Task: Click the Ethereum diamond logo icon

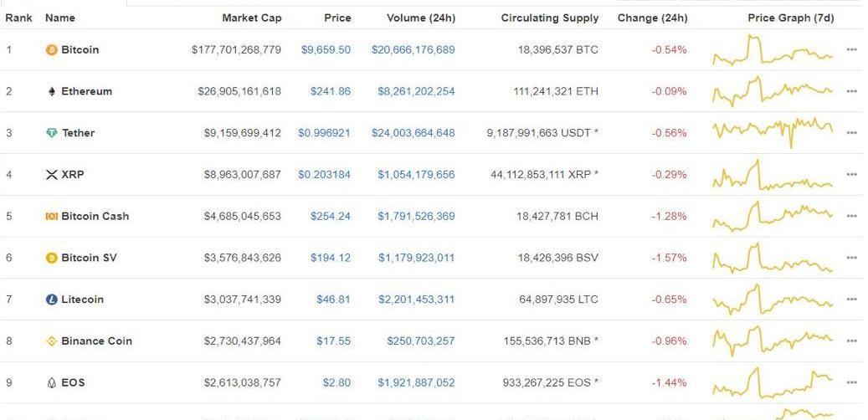Action: (x=52, y=91)
